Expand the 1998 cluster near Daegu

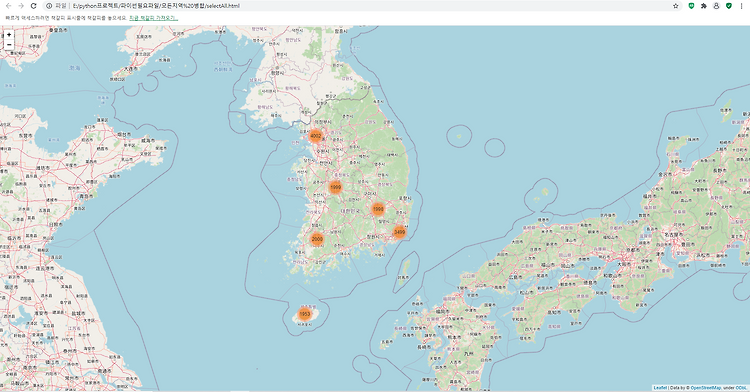pyautogui.click(x=378, y=209)
